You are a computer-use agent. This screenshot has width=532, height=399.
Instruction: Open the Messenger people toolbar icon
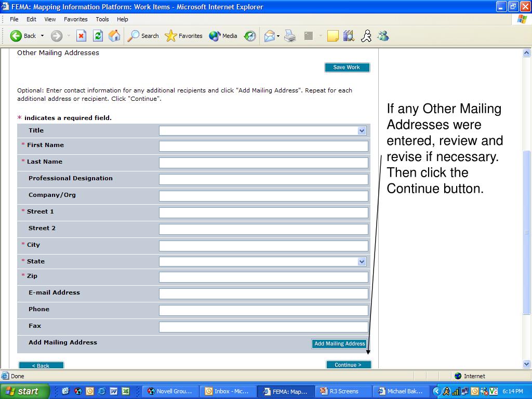pos(383,36)
